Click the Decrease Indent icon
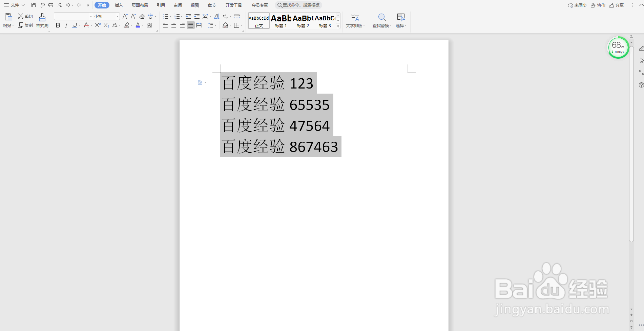Viewport: 644px width, 331px height. (x=188, y=16)
